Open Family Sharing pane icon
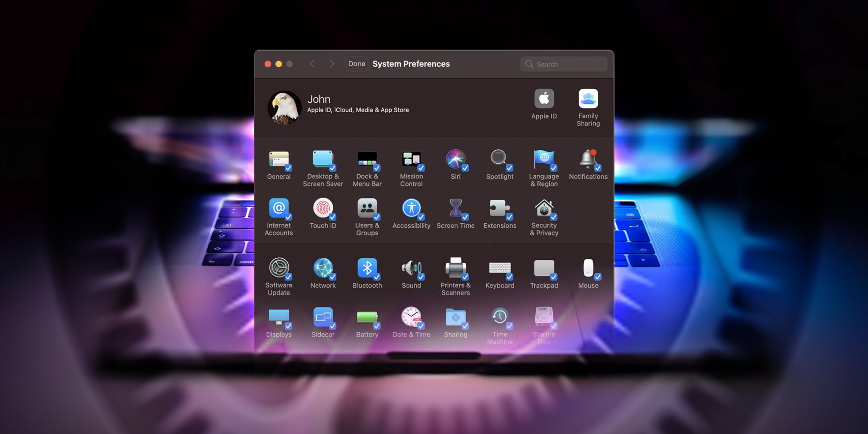This screenshot has width=868, height=434. click(588, 99)
